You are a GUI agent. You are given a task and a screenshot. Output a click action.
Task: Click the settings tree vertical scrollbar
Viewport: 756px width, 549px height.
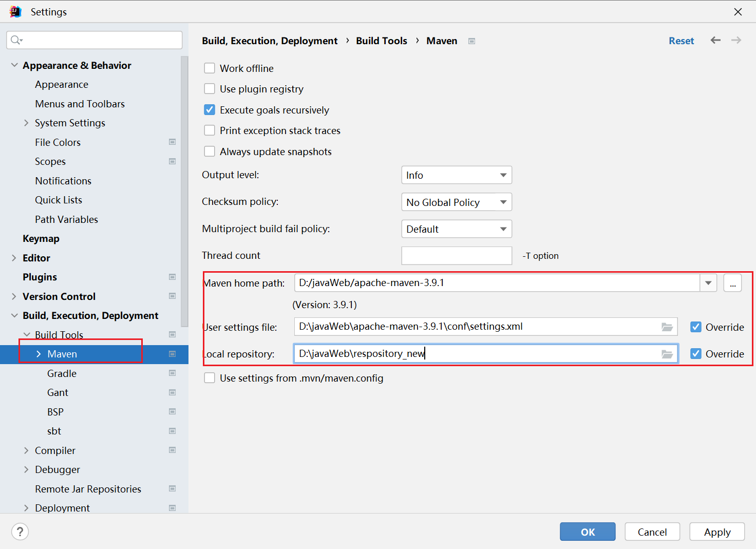[185, 191]
